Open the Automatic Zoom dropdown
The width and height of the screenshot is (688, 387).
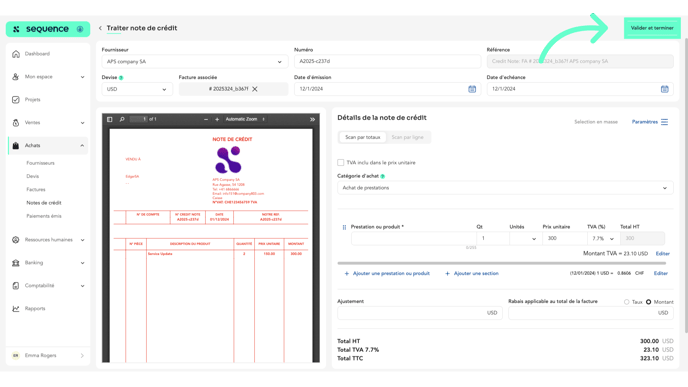[x=245, y=119]
